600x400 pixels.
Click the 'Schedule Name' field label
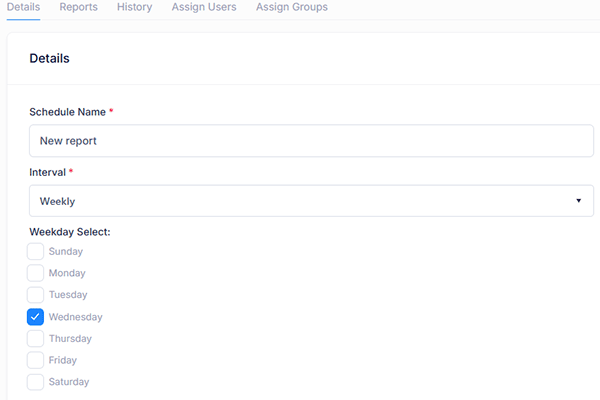[x=67, y=112]
